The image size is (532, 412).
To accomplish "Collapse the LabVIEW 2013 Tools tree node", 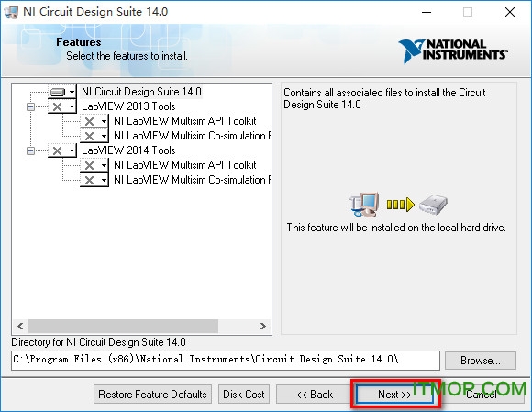I will click(30, 107).
